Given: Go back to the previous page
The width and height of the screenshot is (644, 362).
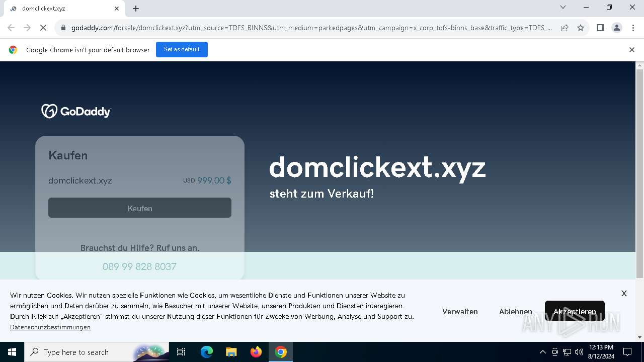Looking at the screenshot, I should click(x=11, y=28).
